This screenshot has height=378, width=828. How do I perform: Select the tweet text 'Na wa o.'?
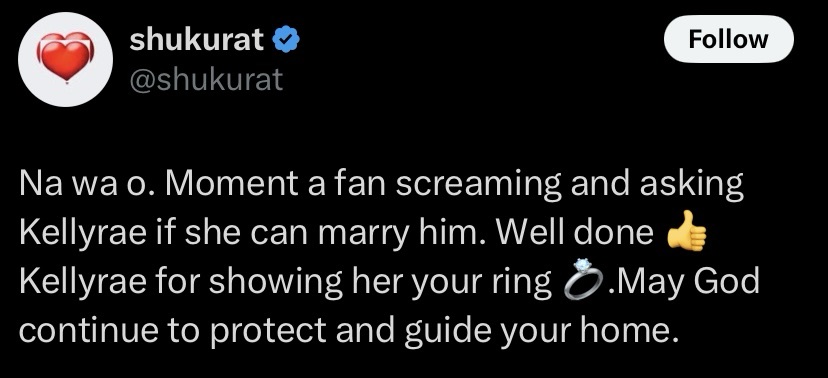[x=86, y=183]
